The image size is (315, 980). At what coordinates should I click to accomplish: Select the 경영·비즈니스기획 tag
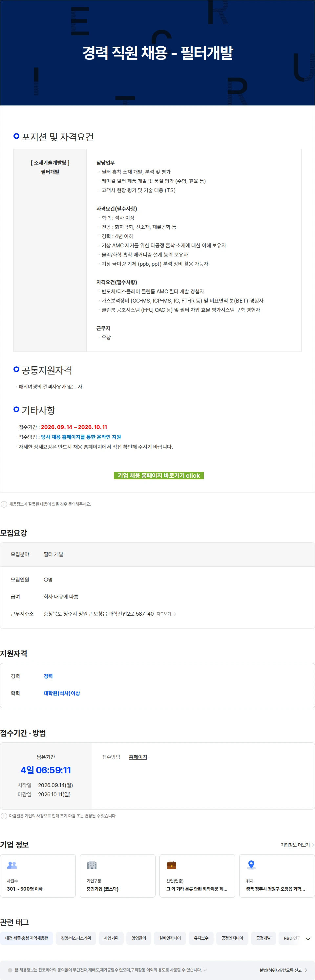(x=76, y=938)
